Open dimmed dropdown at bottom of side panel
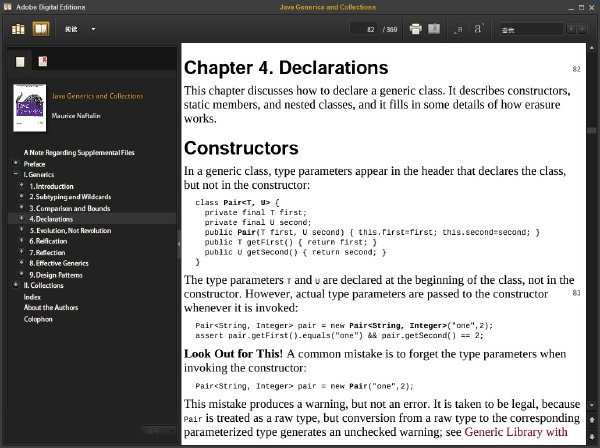This screenshot has width=600, height=448. coord(159,431)
